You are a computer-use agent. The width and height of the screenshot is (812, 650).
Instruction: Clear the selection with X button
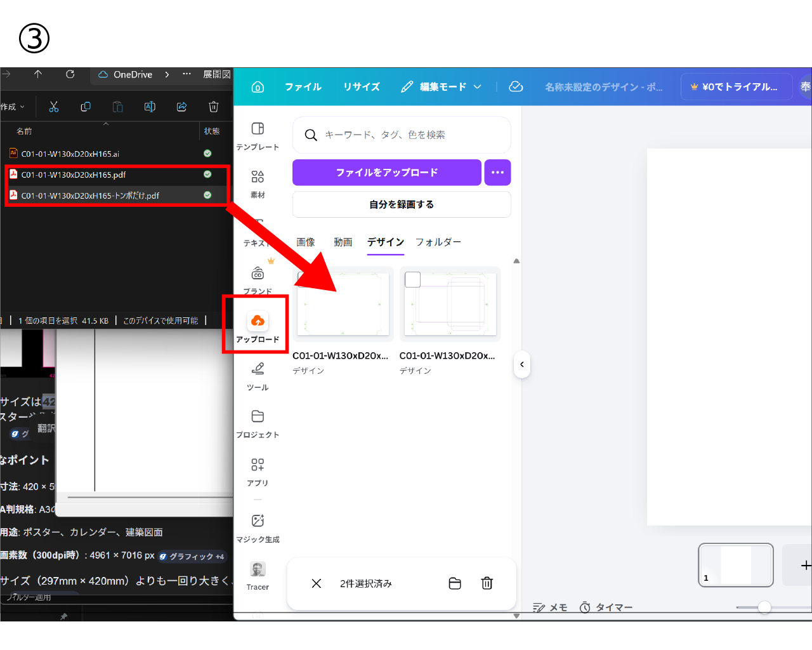[x=317, y=583]
